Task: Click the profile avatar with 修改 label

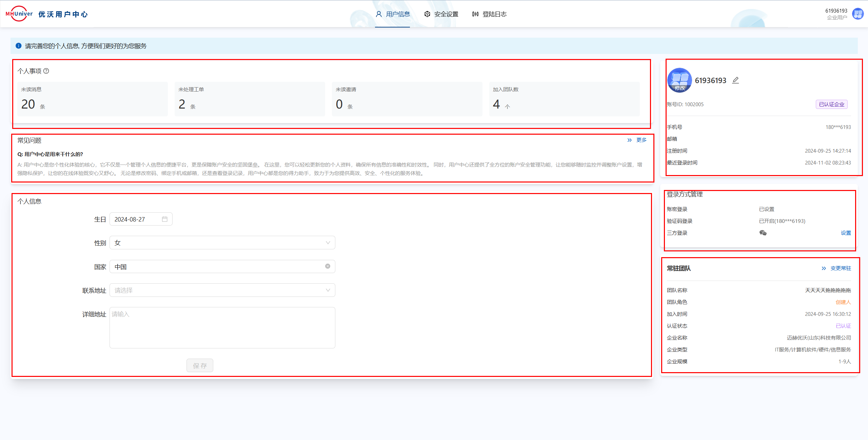Action: pos(679,80)
